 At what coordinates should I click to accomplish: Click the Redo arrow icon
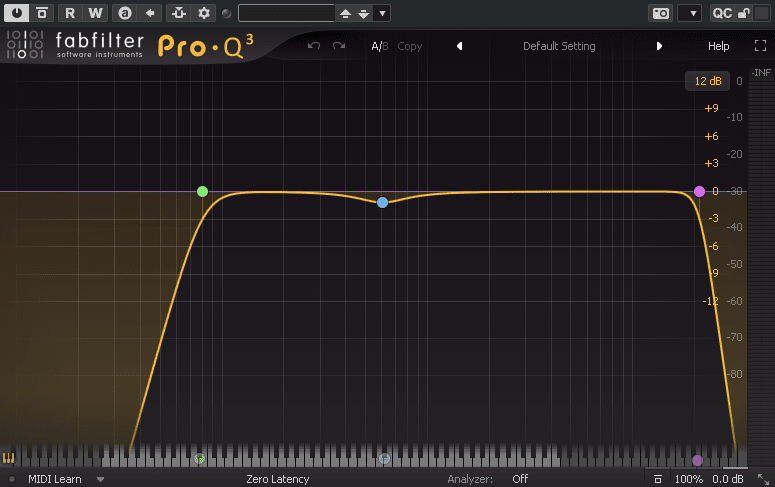(x=339, y=46)
